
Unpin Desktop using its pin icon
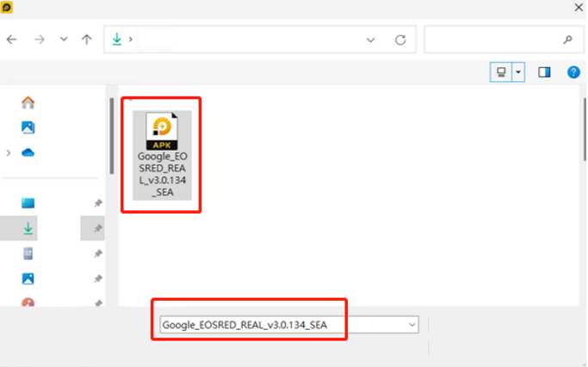98,203
